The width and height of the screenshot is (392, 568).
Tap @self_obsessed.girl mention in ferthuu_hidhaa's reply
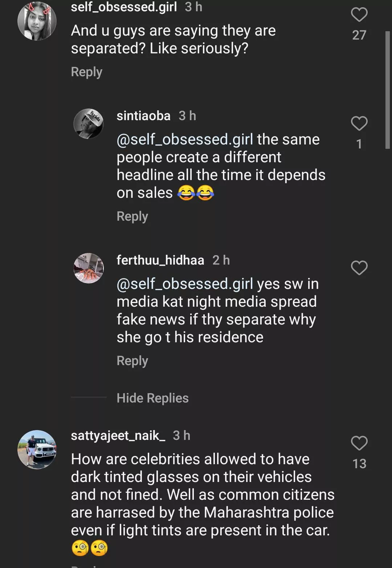tap(184, 284)
